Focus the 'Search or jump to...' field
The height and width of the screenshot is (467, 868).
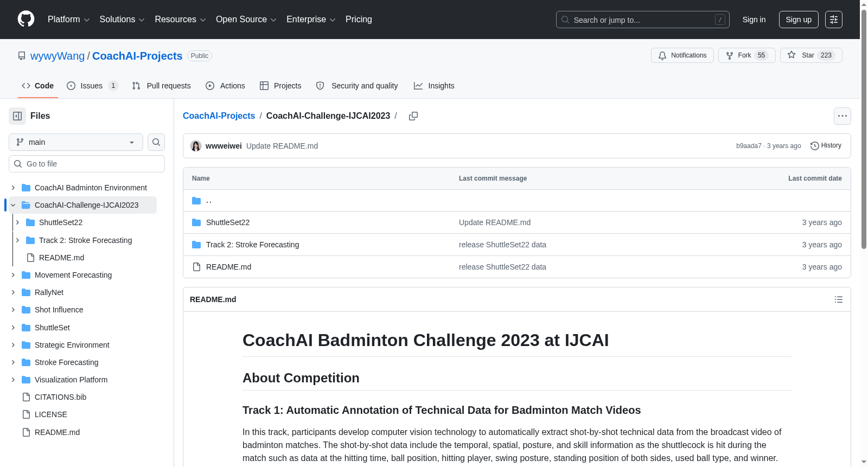(x=643, y=20)
